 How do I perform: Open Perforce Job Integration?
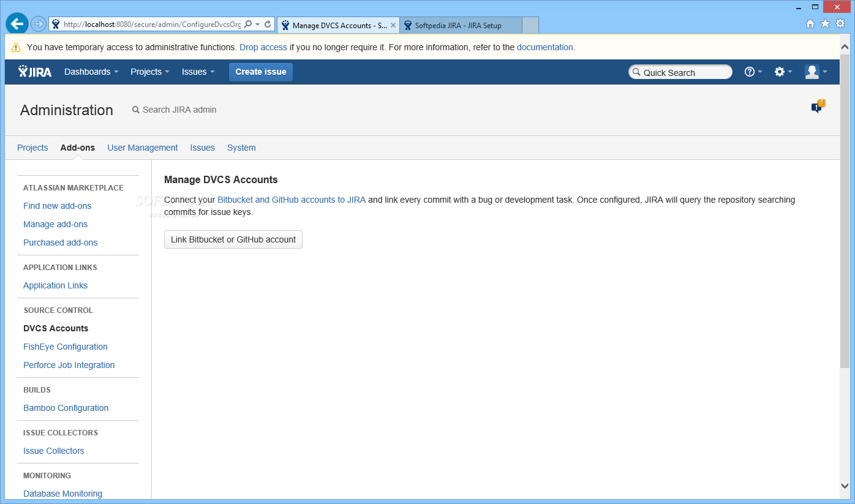(x=69, y=365)
